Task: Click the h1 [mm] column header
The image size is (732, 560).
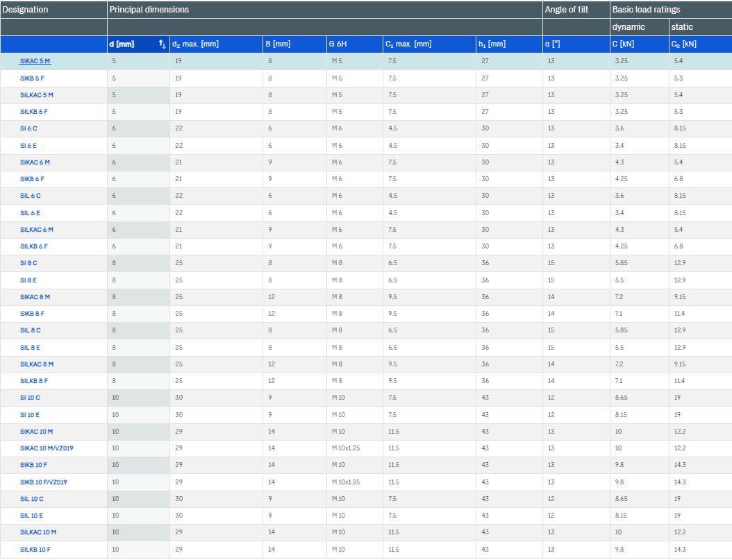Action: 492,44
